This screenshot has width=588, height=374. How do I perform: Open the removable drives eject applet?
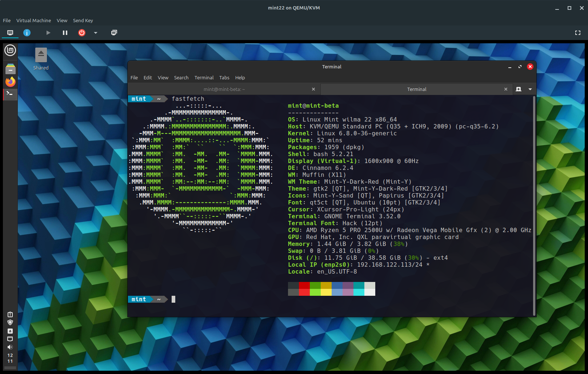(x=10, y=331)
